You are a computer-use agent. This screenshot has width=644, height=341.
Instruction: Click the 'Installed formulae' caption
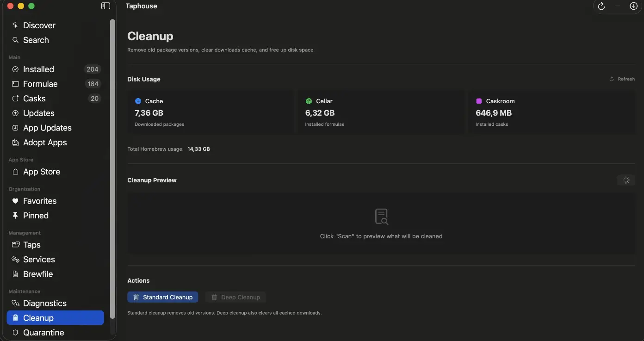pyautogui.click(x=325, y=124)
